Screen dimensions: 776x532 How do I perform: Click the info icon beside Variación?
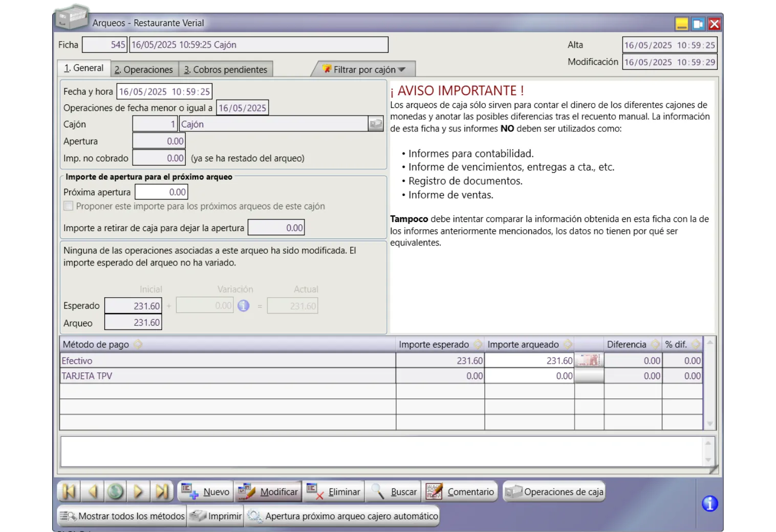244,306
